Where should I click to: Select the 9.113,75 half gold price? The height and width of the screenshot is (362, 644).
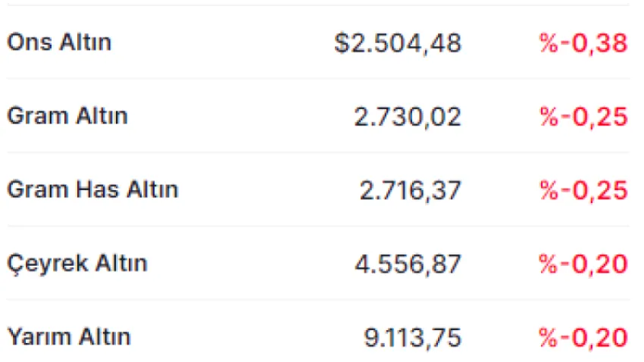[x=413, y=338]
